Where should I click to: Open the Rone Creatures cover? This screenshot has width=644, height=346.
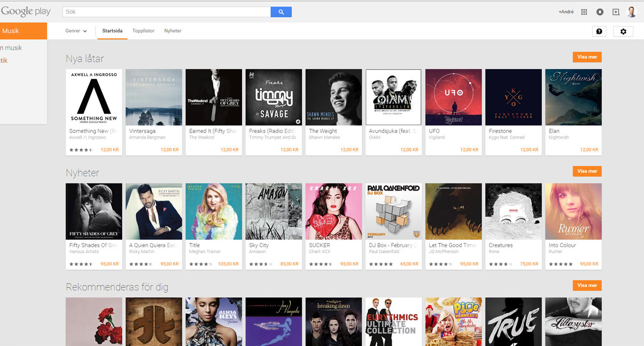[x=514, y=211]
